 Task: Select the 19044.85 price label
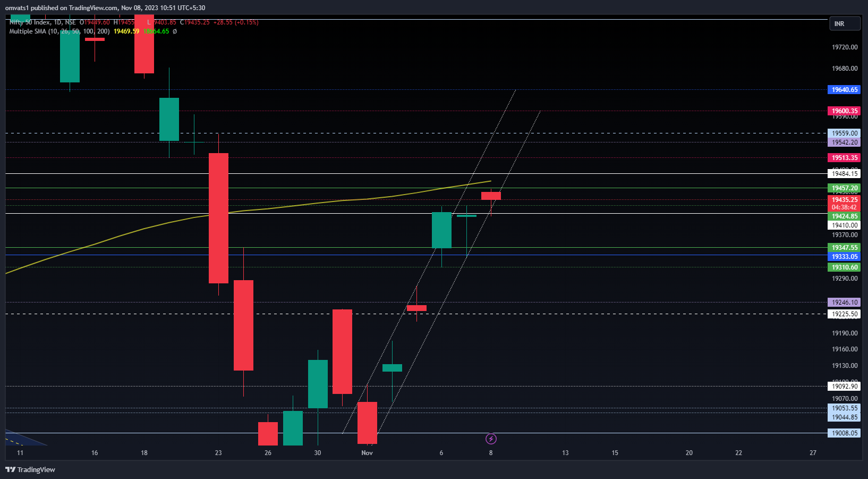click(x=844, y=417)
